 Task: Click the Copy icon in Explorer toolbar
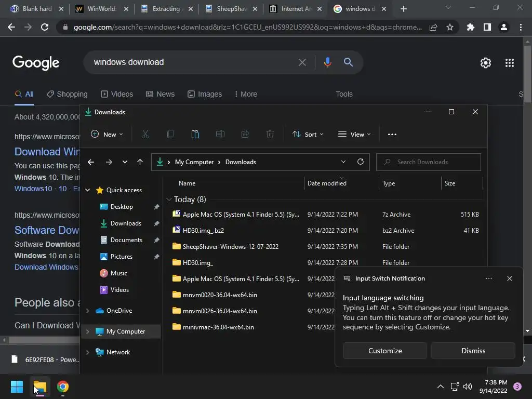[170, 135]
